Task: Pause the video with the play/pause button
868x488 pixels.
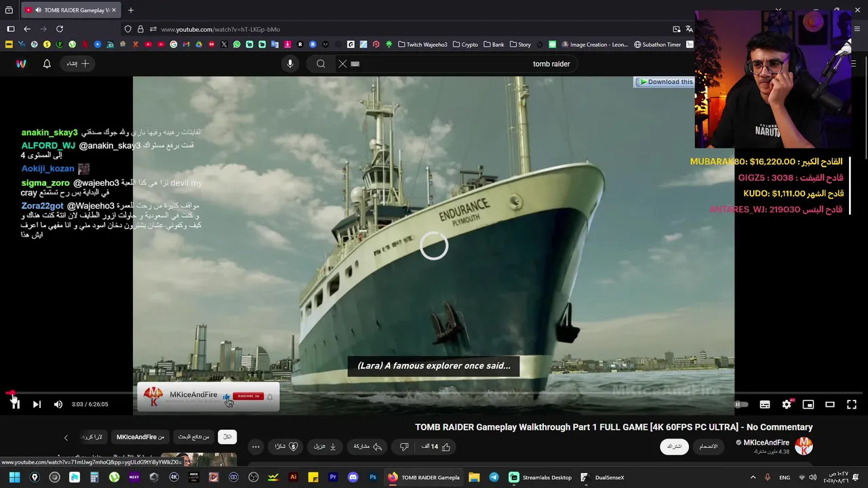Action: (x=15, y=404)
